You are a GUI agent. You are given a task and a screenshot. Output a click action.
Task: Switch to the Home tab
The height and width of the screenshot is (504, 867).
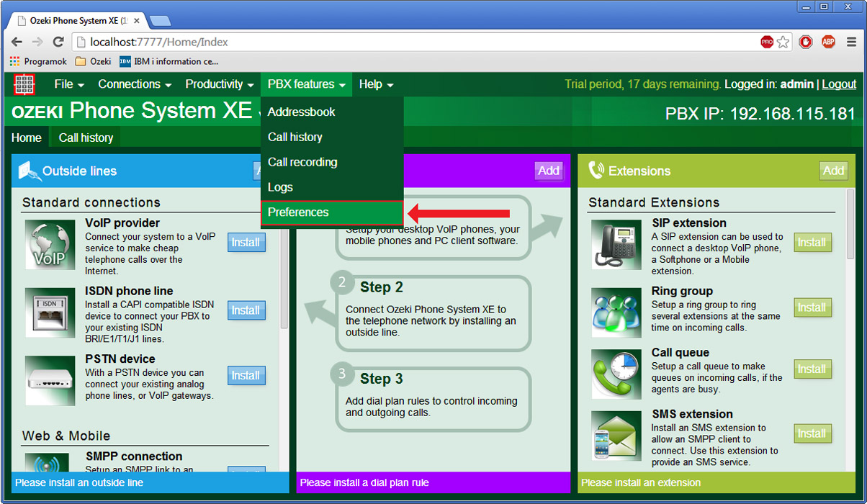27,138
